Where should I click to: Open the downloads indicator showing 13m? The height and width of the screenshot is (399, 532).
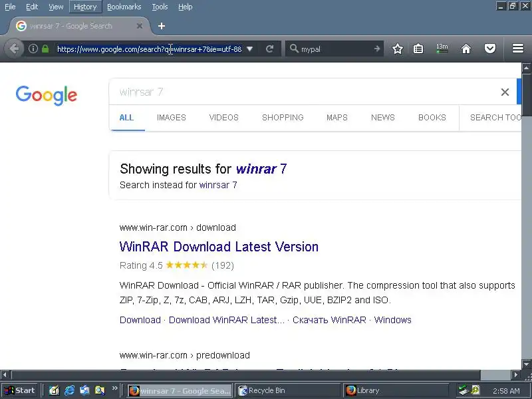442,49
